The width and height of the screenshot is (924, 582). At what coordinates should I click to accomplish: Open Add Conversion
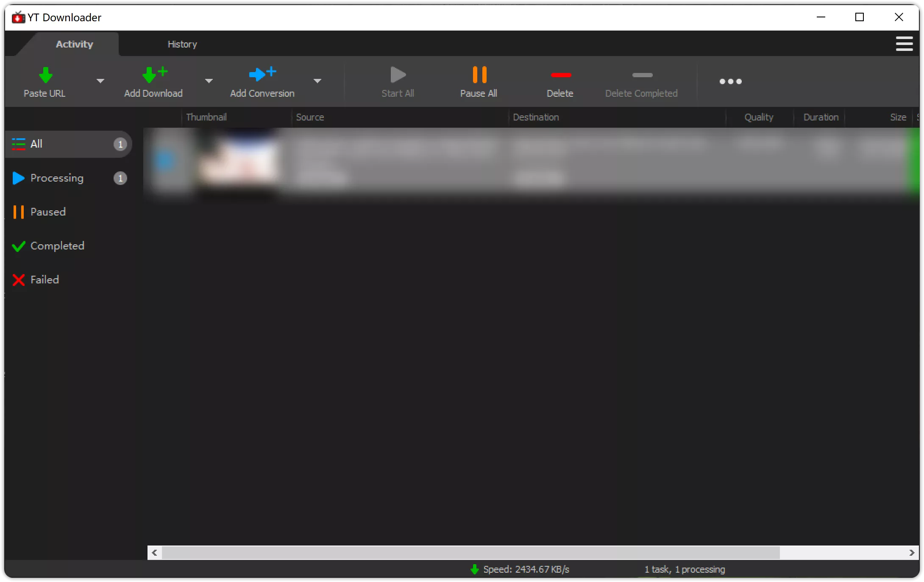pyautogui.click(x=262, y=81)
